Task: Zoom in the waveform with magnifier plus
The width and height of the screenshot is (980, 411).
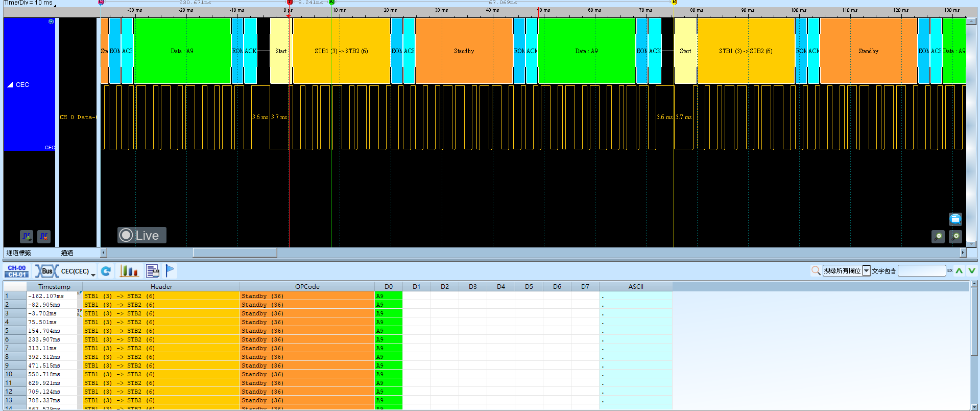Action: tap(955, 237)
